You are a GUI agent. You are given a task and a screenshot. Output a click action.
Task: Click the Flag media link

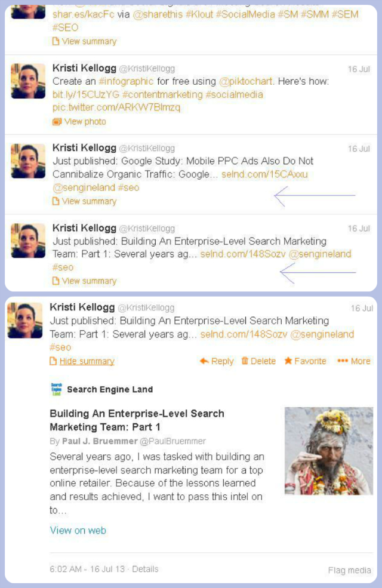coord(349,570)
